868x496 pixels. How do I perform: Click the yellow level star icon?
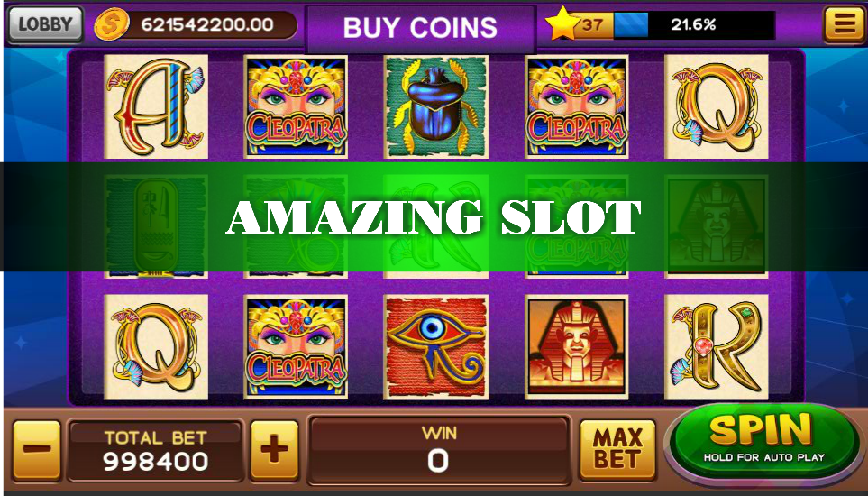pos(562,23)
